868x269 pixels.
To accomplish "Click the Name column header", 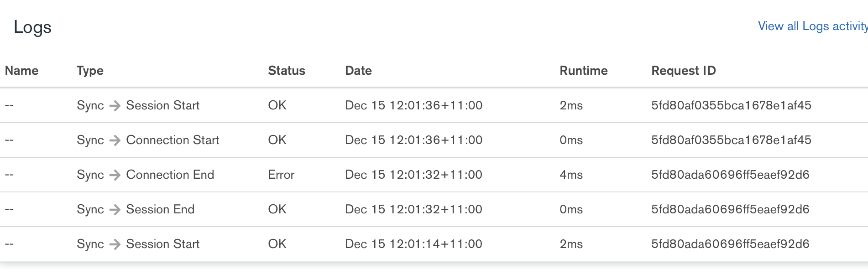I will [x=21, y=71].
